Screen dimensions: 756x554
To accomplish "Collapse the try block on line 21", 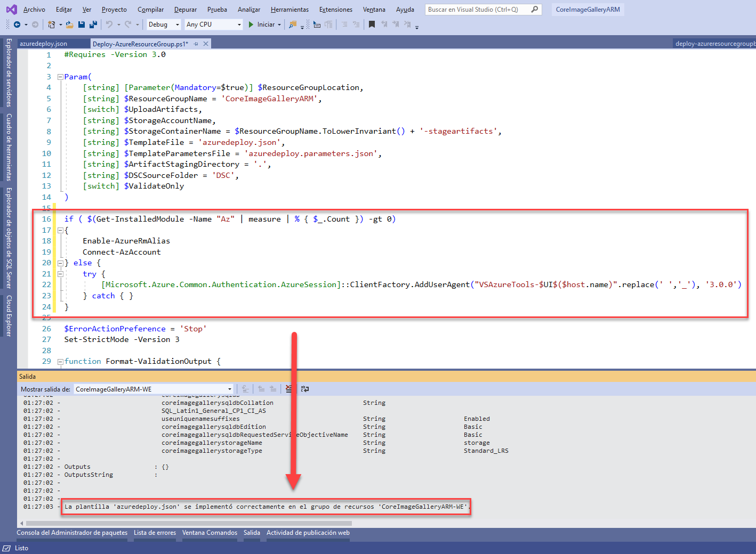I will tap(60, 273).
